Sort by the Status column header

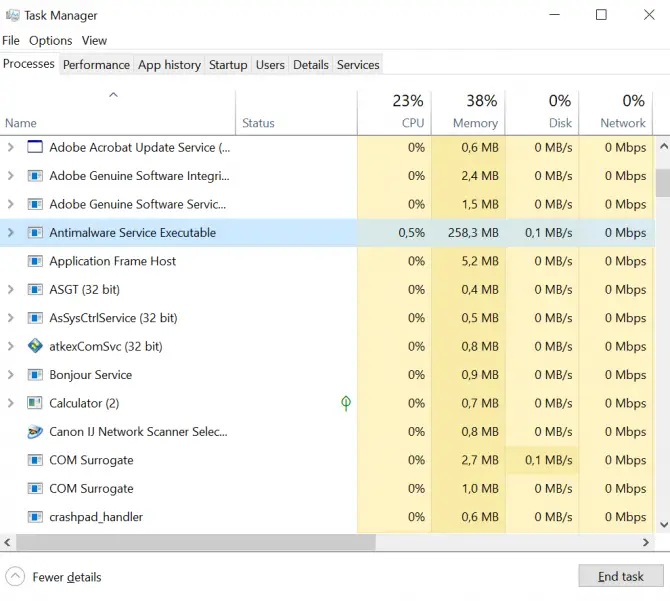coord(296,113)
